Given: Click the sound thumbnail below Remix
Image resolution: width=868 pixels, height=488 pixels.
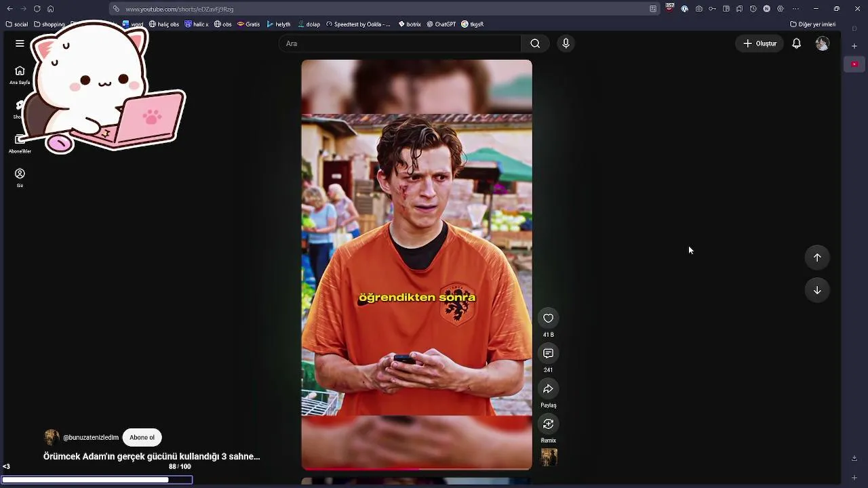Looking at the screenshot, I should (x=548, y=457).
